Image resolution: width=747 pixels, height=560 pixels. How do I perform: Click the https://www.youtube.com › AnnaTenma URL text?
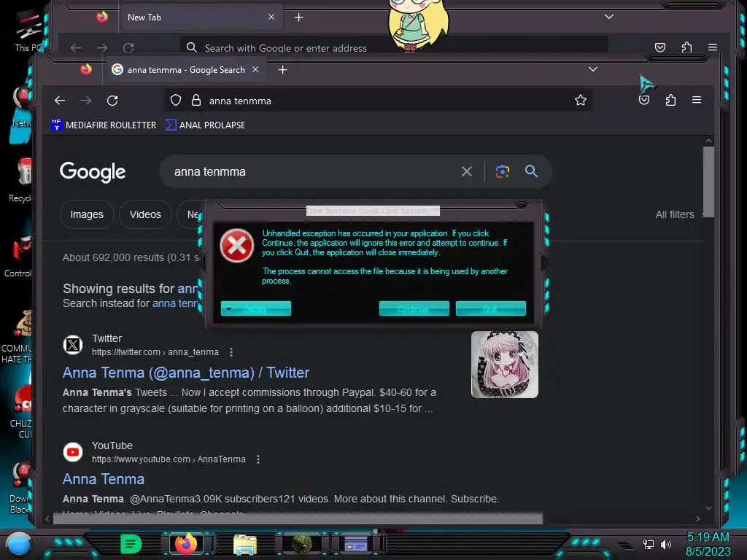pyautogui.click(x=169, y=459)
